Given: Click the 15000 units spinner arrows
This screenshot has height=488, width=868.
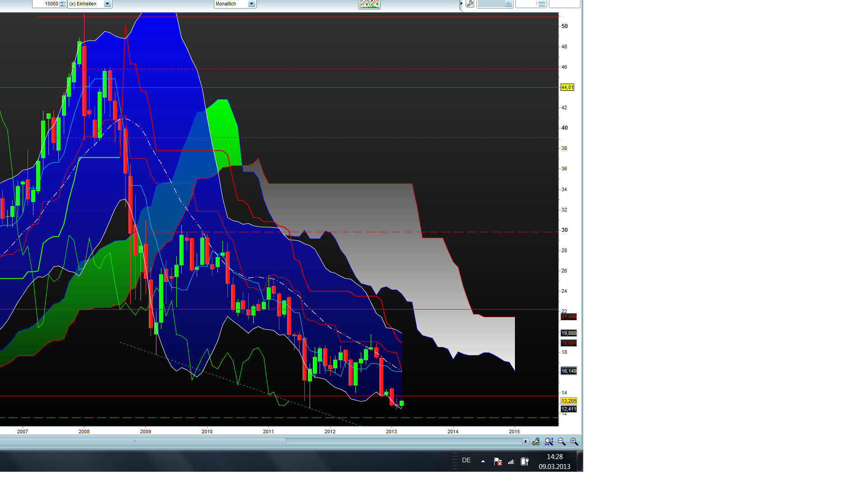Looking at the screenshot, I should click(62, 4).
